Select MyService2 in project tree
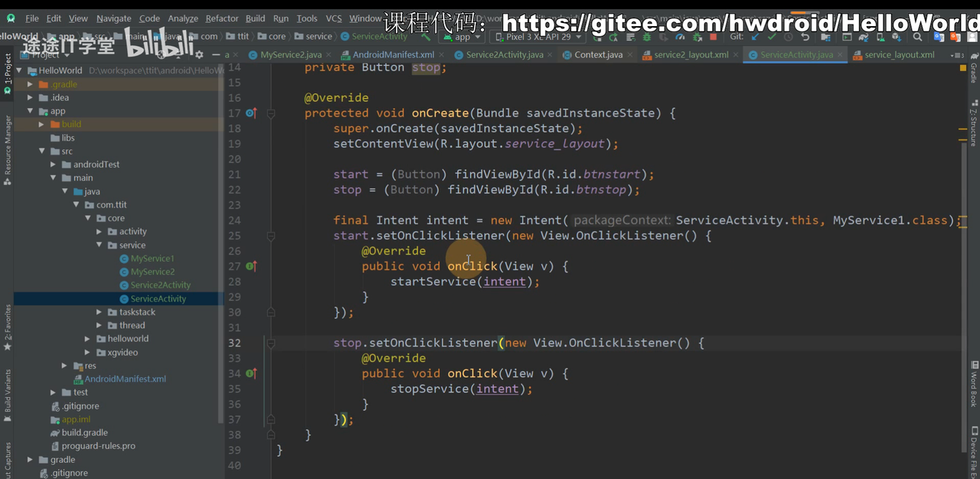 pyautogui.click(x=152, y=272)
